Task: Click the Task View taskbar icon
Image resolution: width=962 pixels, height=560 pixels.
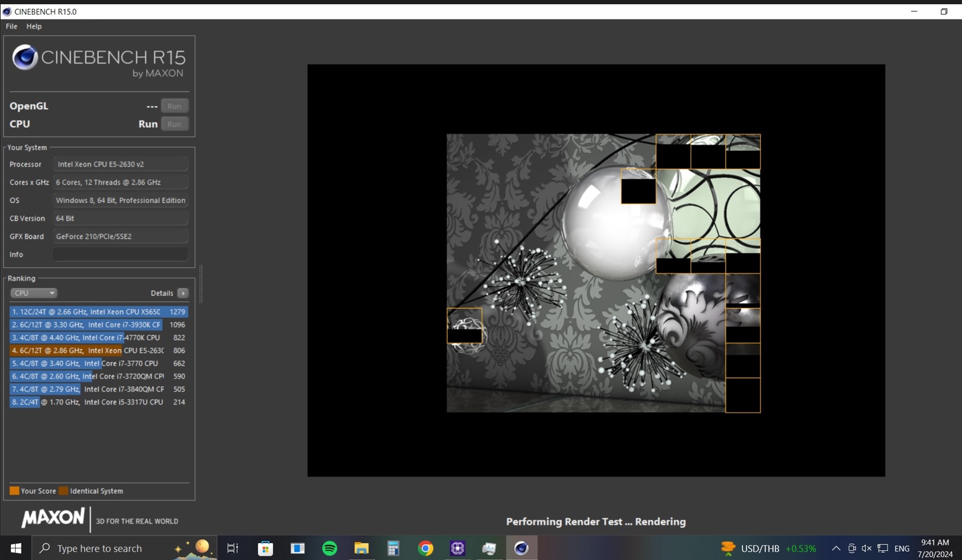Action: point(232,548)
